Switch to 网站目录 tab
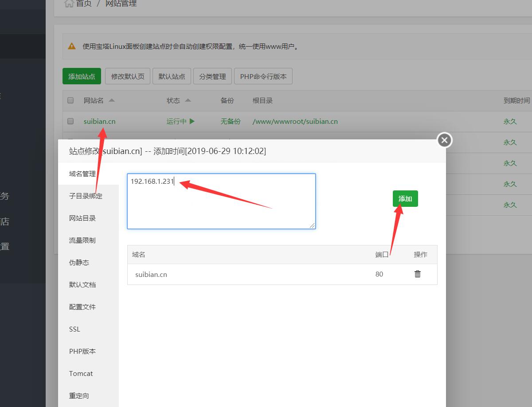The height and width of the screenshot is (407, 532). point(88,218)
